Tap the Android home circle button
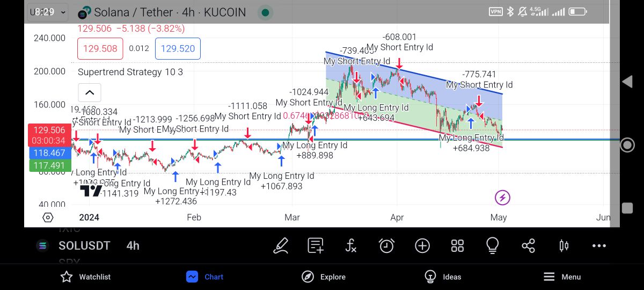Screen dimensions: 644x290 coord(627,145)
